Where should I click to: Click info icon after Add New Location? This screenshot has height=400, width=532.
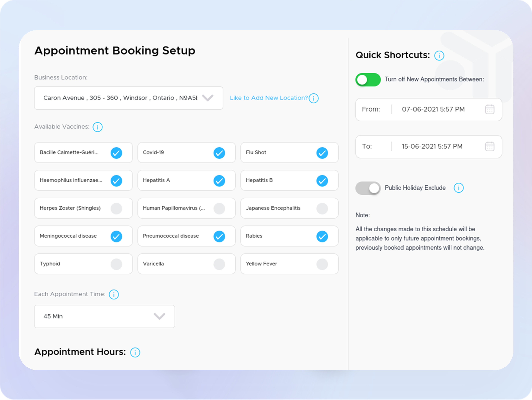[x=314, y=98]
